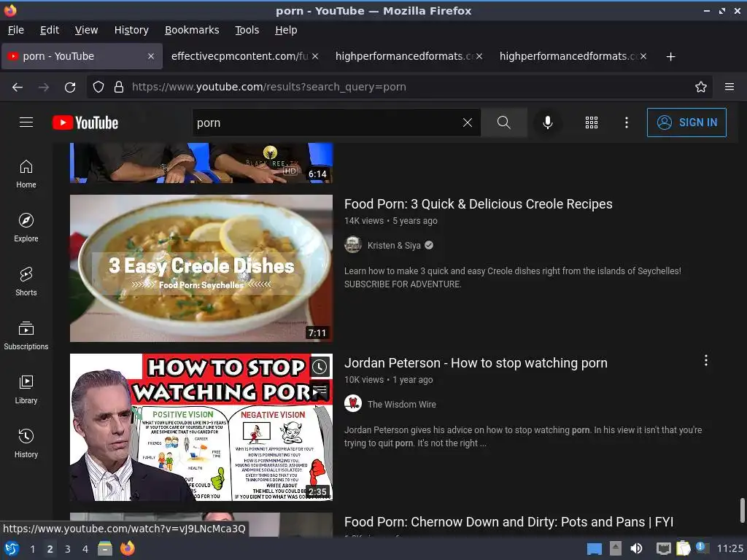Click the page vertical scrollbar
The image size is (747, 560).
click(742, 510)
